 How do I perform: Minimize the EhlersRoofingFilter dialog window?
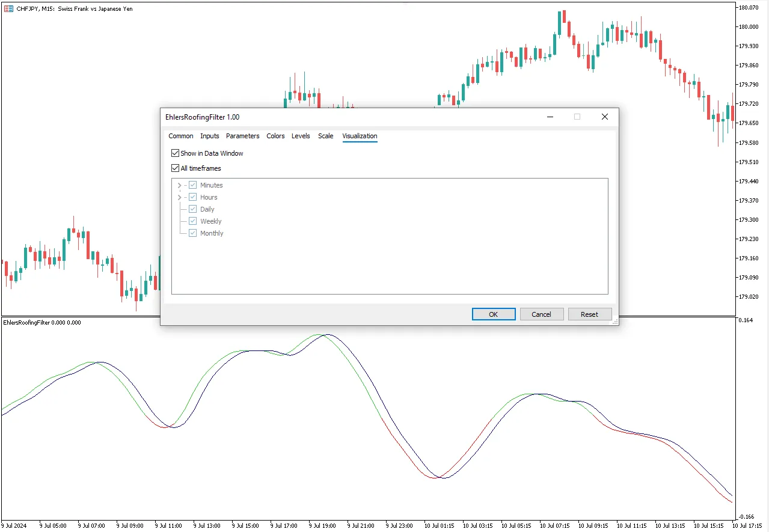(550, 117)
